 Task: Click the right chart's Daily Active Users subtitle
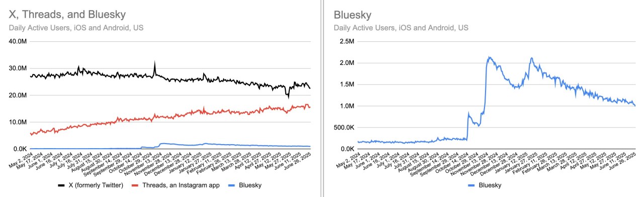(400, 28)
